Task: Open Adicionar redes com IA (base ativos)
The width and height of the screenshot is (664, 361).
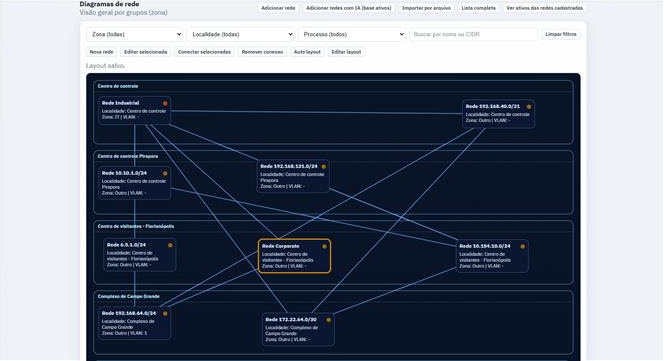Action: pyautogui.click(x=349, y=8)
